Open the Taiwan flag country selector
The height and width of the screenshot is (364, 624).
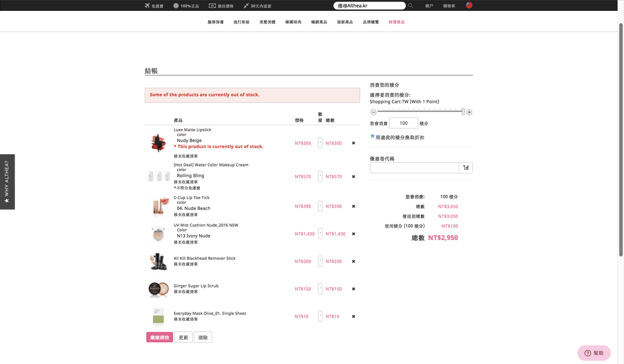469,6
